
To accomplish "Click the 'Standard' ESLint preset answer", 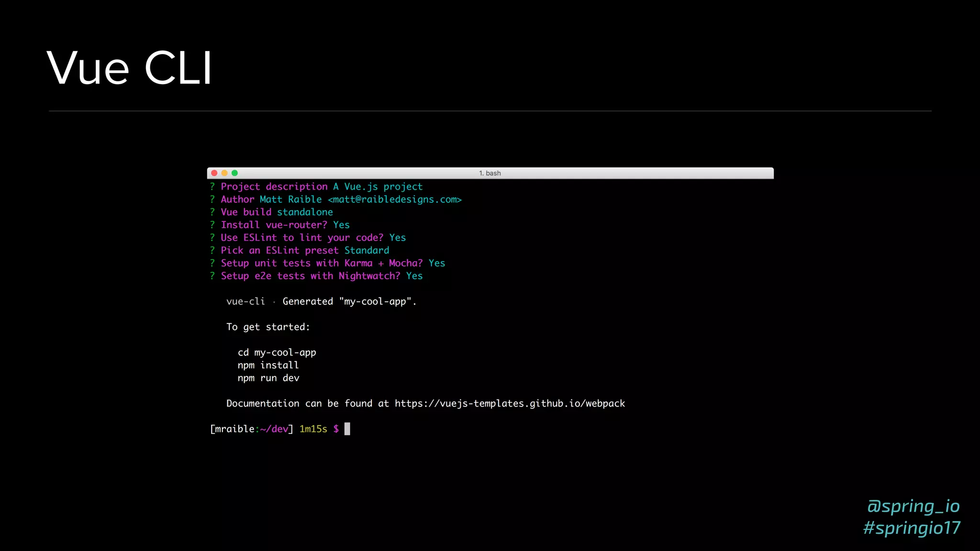I will click(x=367, y=251).
